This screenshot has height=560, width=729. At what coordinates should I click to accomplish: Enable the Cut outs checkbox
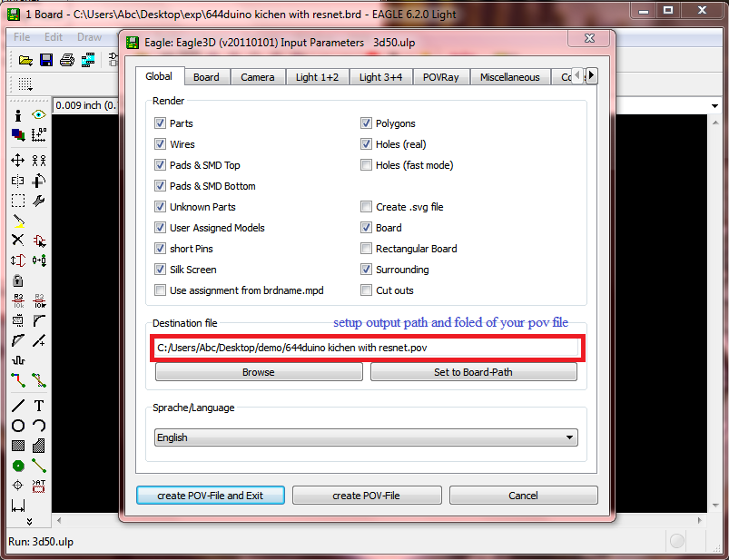point(367,290)
